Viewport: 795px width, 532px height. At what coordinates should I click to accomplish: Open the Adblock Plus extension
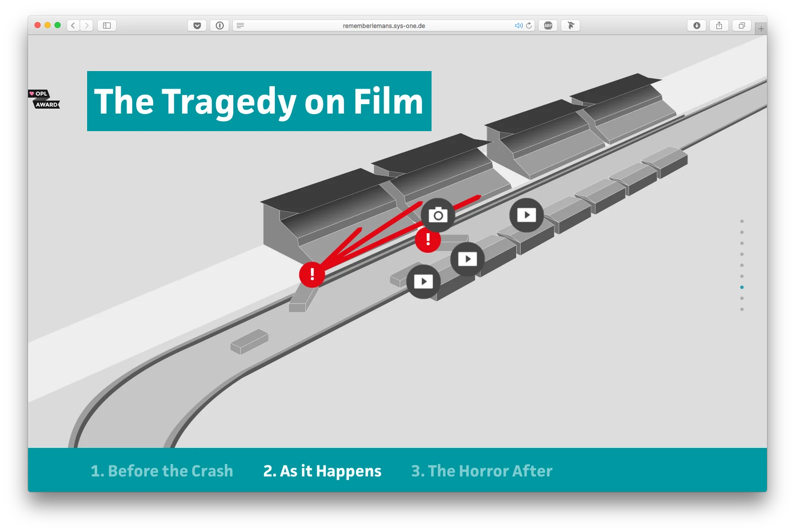[548, 26]
